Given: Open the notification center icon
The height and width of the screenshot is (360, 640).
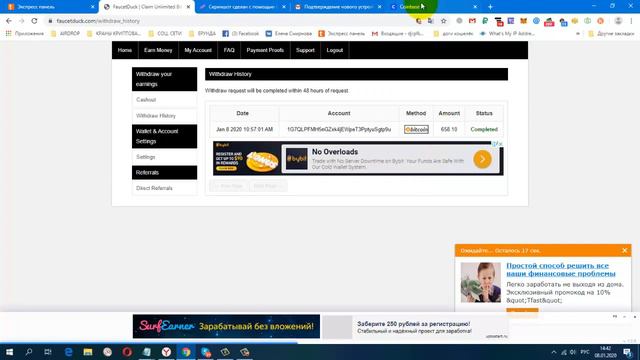Looking at the screenshot, I should tap(628, 352).
